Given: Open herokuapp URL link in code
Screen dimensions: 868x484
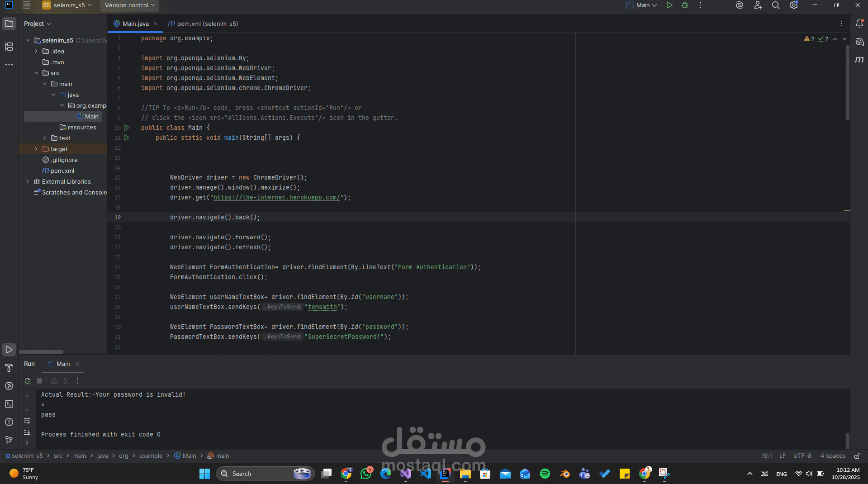Looking at the screenshot, I should point(276,197).
